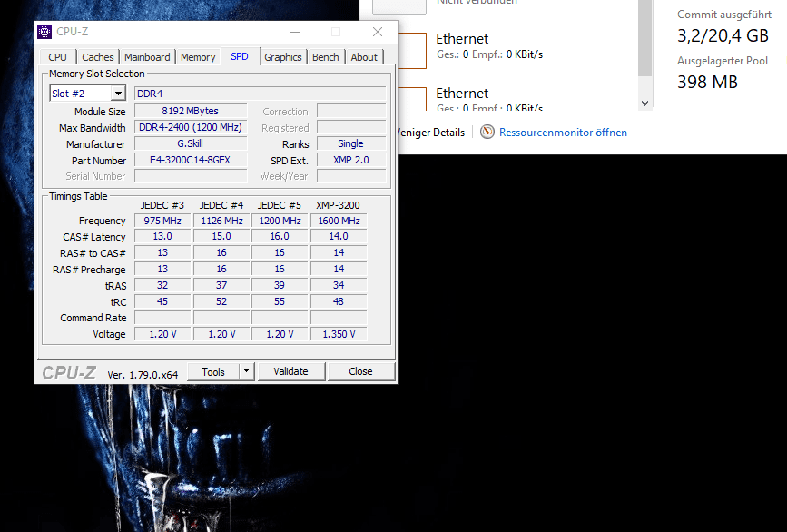Open the Mainboard tab
This screenshot has width=787, height=532.
click(147, 57)
